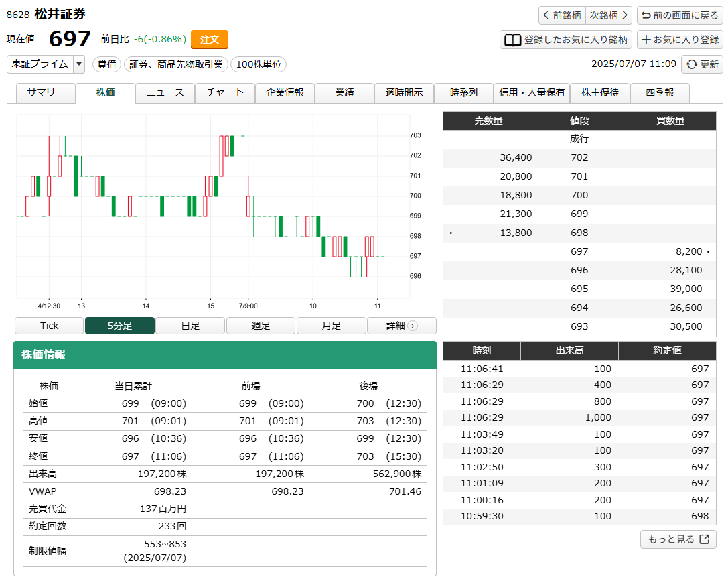Select 5分足 chart interval
Image resolution: width=728 pixels, height=585 pixels.
(120, 326)
